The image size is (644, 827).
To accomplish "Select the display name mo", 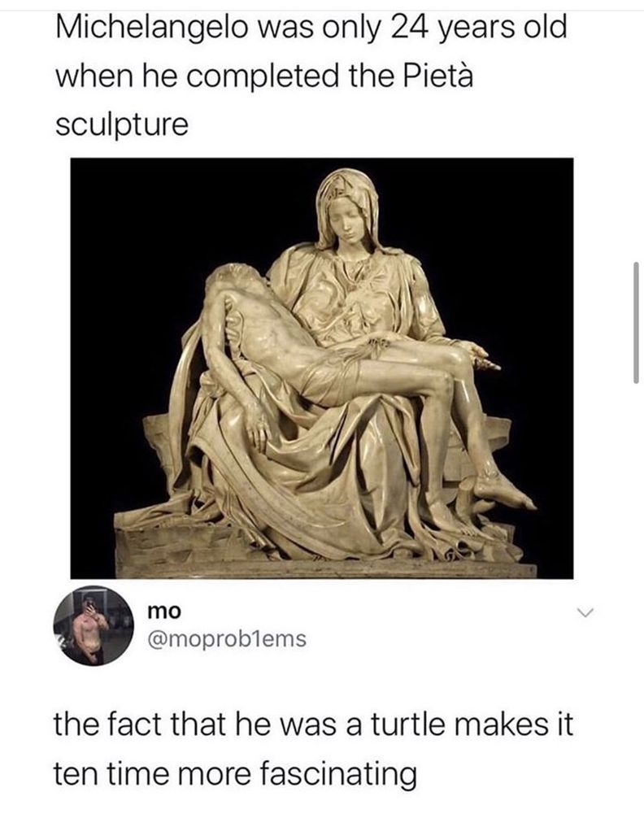I will pyautogui.click(x=164, y=612).
